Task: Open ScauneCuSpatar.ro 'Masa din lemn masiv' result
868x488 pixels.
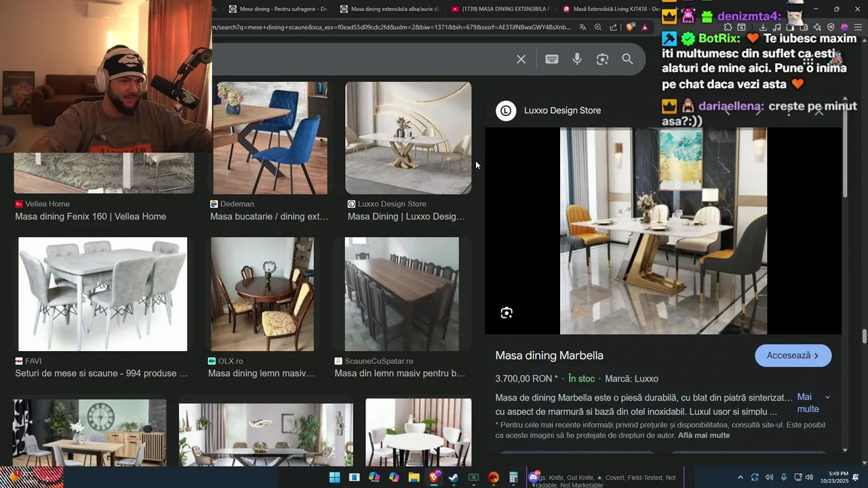Action: (400, 373)
